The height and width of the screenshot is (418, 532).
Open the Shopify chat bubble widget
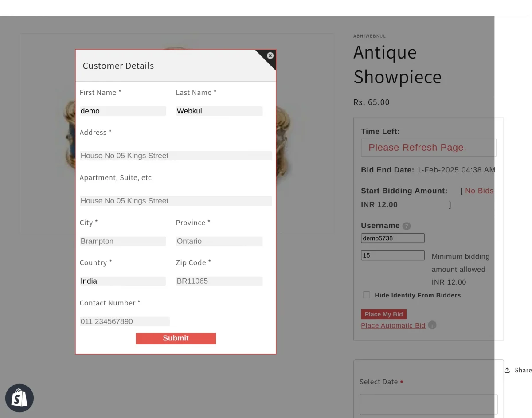tap(20, 398)
